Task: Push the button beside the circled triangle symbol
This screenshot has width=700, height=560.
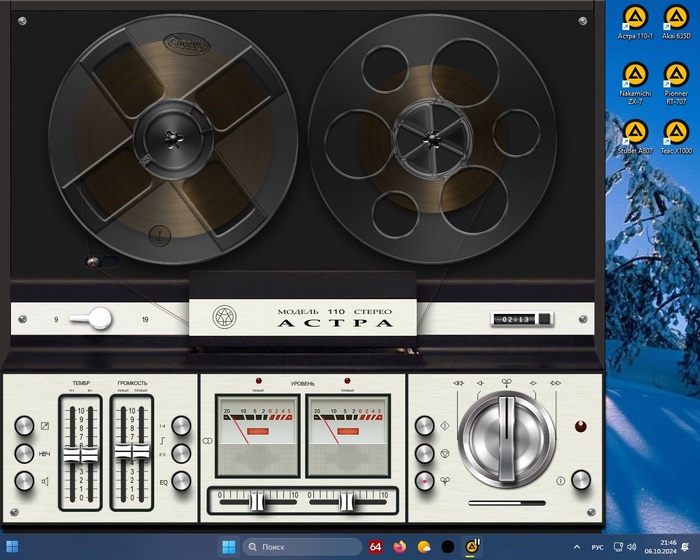Action: point(425,453)
